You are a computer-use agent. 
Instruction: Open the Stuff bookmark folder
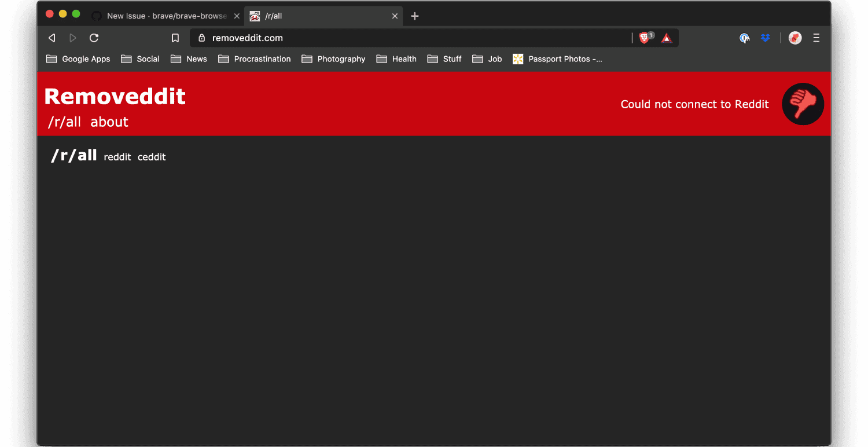444,59
